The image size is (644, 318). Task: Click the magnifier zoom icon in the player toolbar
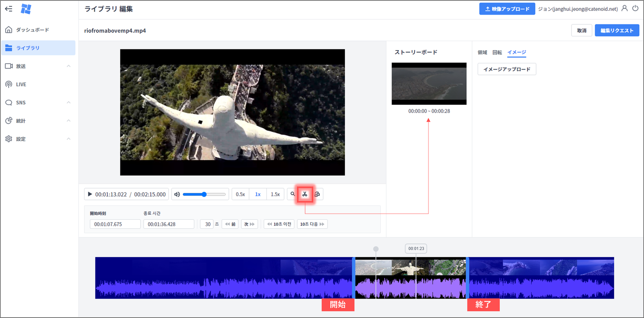293,194
